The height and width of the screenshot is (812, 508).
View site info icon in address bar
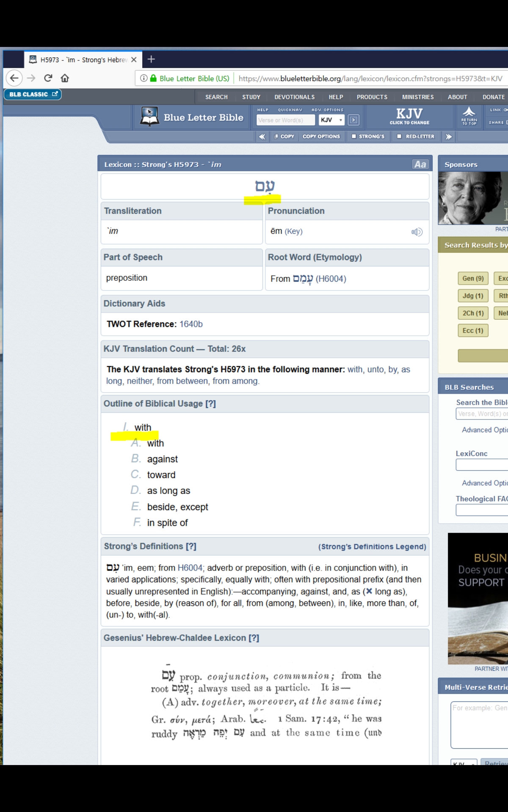144,78
